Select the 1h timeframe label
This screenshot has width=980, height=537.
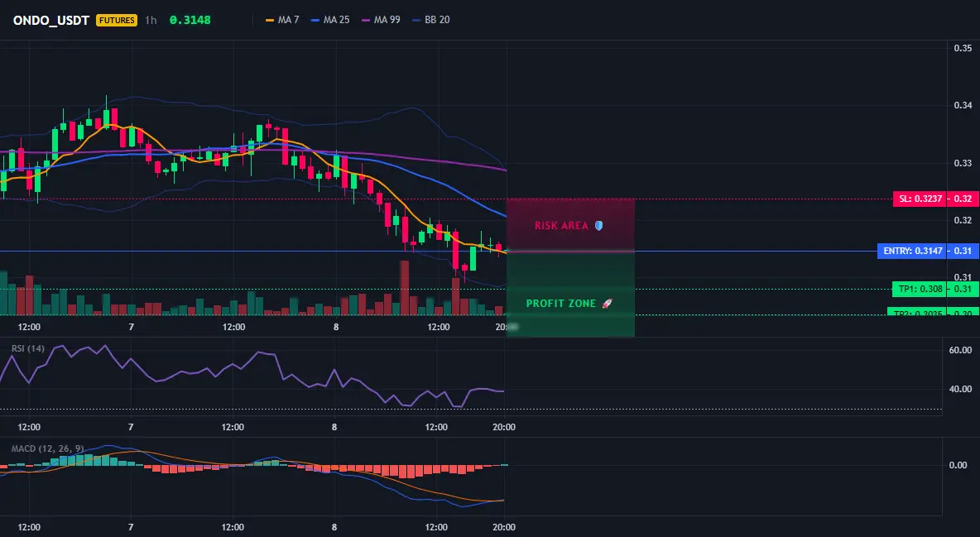151,20
